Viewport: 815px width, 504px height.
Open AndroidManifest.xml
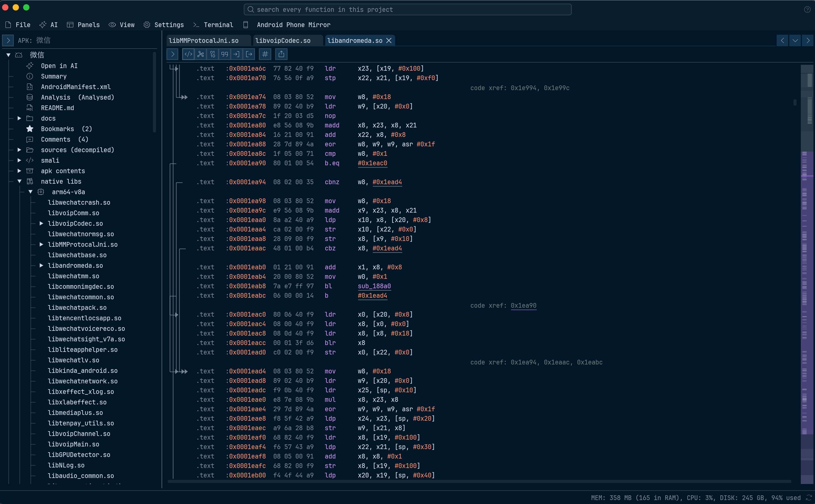tap(76, 87)
